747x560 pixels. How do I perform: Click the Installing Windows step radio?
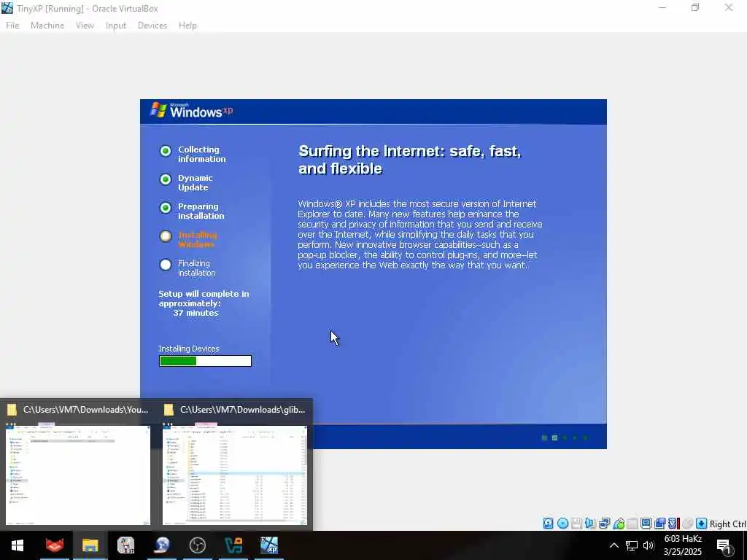[166, 236]
